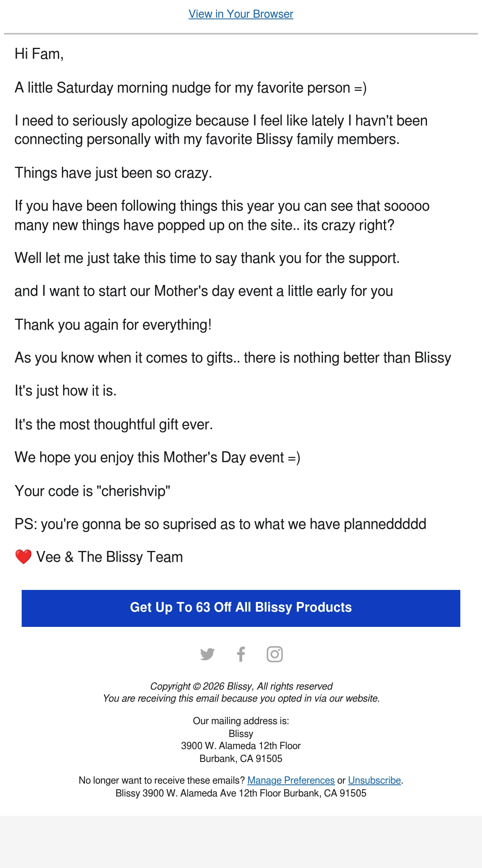Open Blissy's Twitter bird icon
This screenshot has width=482, height=868.
pos(207,654)
